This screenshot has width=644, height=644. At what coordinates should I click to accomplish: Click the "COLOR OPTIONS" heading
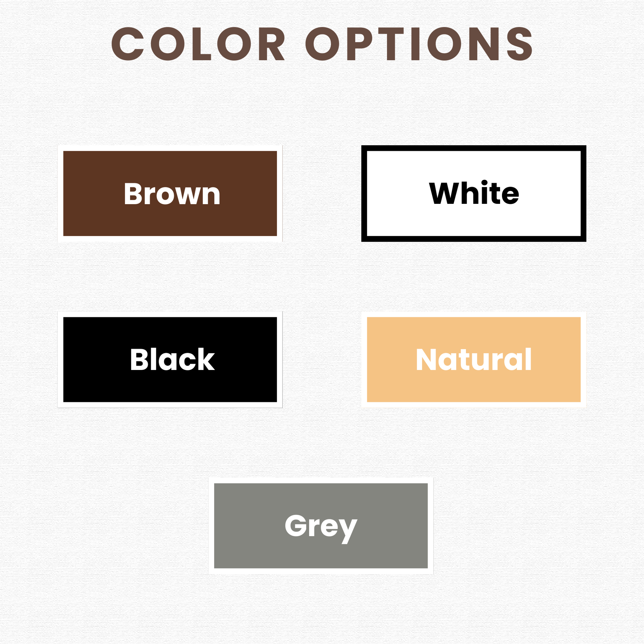(x=322, y=44)
